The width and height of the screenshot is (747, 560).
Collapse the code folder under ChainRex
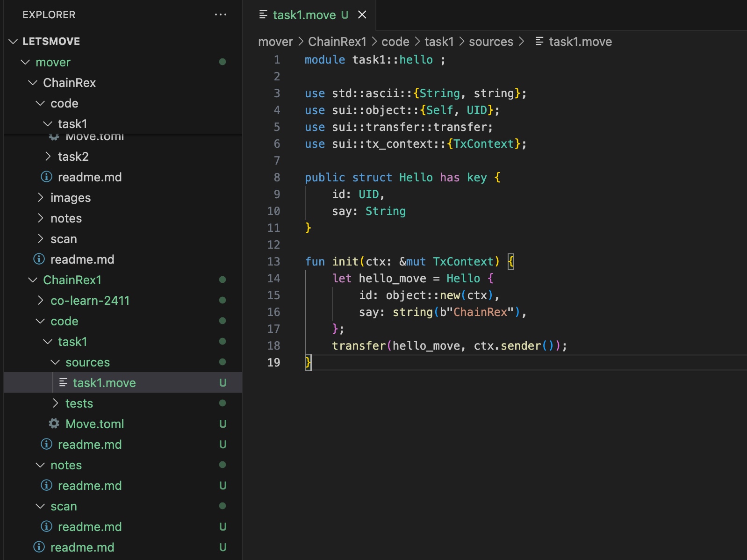click(x=40, y=103)
